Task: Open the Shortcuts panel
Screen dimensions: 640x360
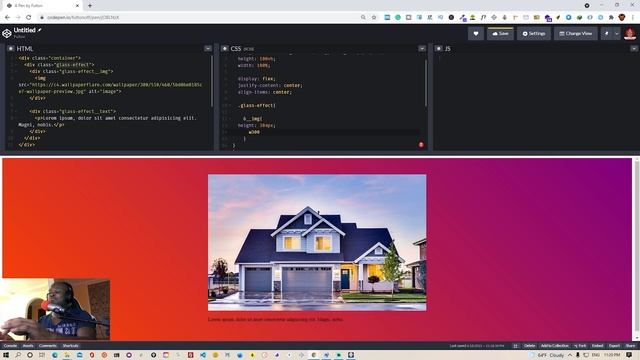Action: pyautogui.click(x=70, y=346)
